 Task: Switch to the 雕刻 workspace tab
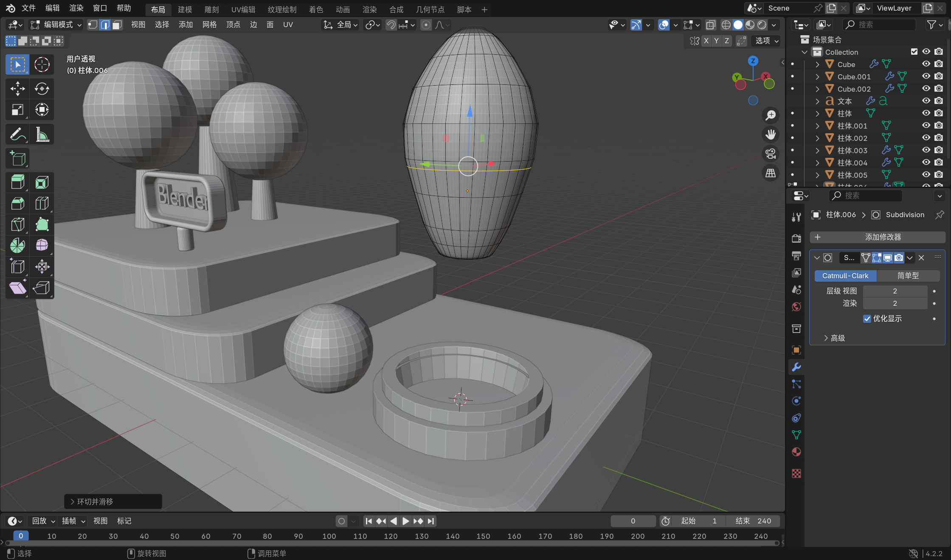pos(211,9)
